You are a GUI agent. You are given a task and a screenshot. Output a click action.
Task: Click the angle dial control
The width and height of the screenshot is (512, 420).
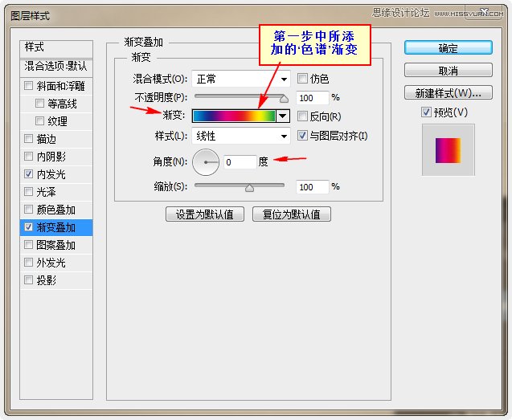pos(206,162)
